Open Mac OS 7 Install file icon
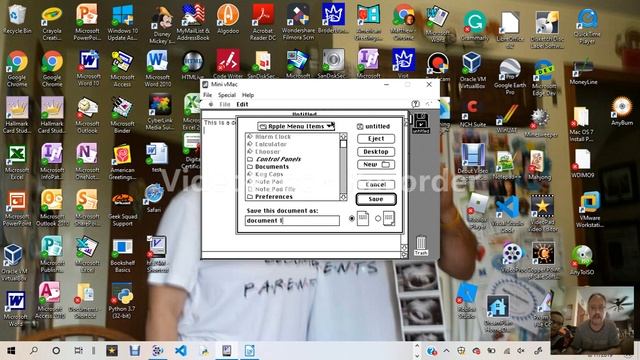This screenshot has height=360, width=640. 581,122
